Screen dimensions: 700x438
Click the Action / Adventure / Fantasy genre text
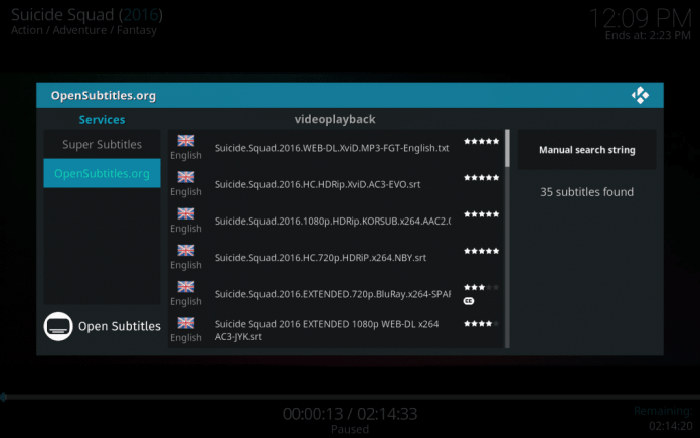(84, 30)
